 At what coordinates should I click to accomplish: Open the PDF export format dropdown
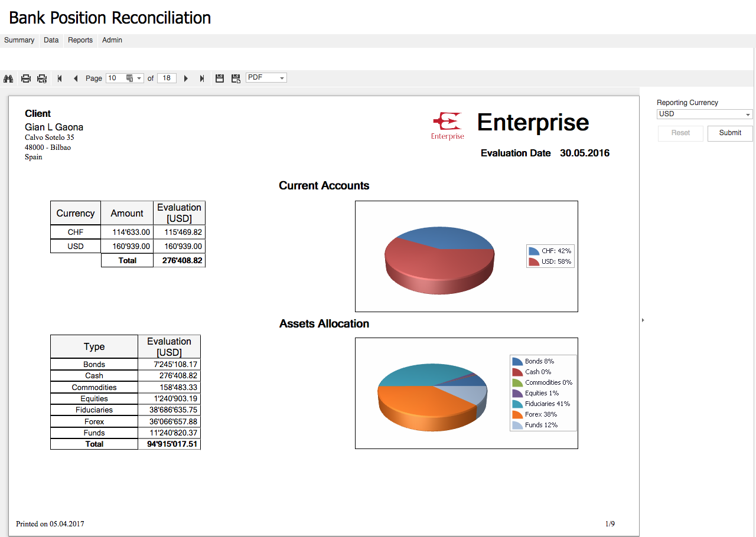click(x=282, y=78)
